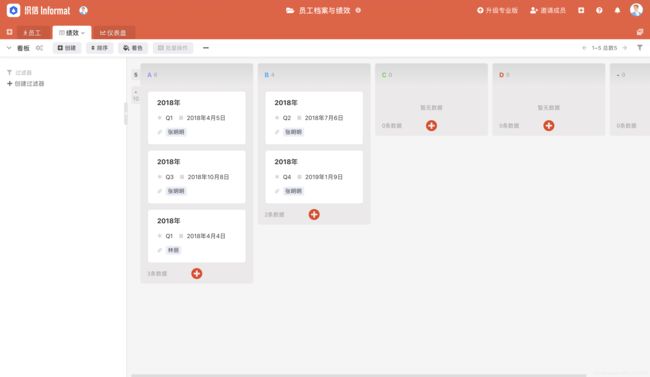The height and width of the screenshot is (377, 650).
Task: Open the profile avatar at top right
Action: click(x=636, y=10)
